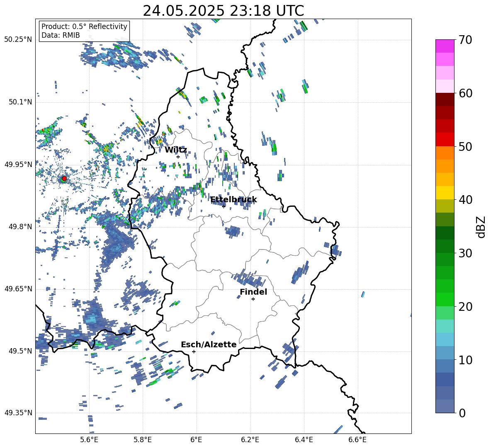Click the 10 label on colorbar
The width and height of the screenshot is (491, 448).
click(x=465, y=360)
